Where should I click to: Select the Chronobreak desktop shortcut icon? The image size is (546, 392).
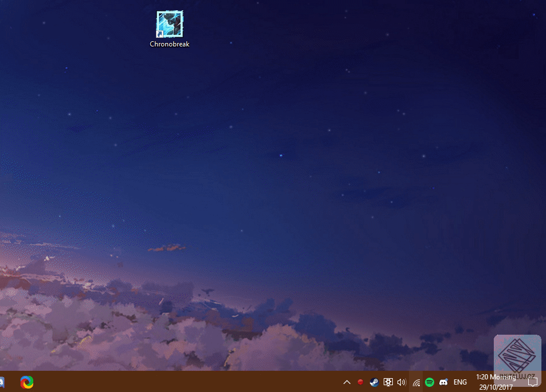(170, 24)
